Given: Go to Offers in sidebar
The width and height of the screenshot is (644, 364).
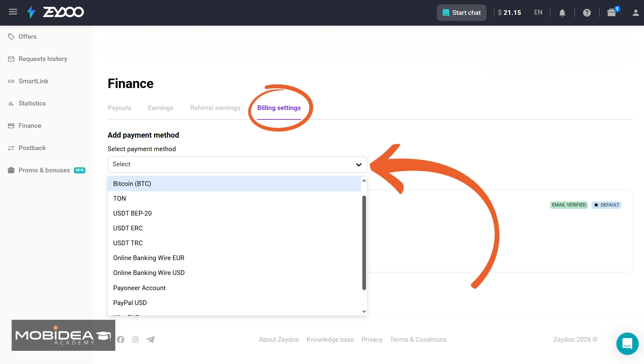Looking at the screenshot, I should coord(28,36).
